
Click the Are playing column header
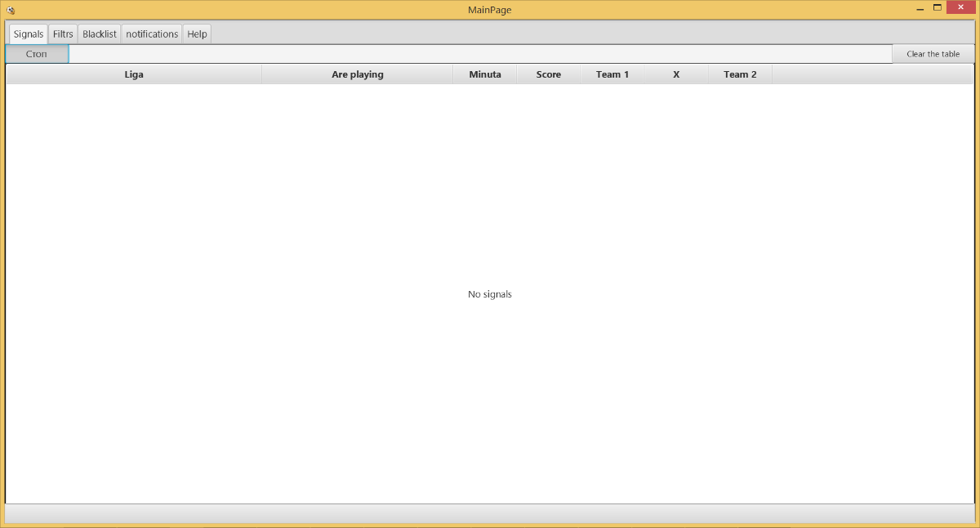coord(357,74)
